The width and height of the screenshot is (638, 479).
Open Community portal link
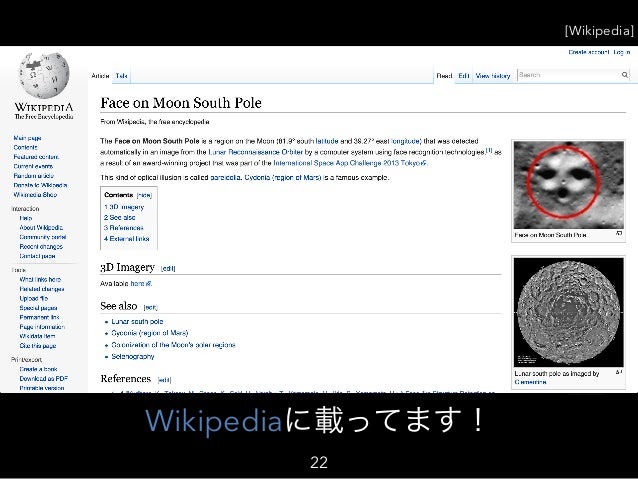(x=43, y=237)
